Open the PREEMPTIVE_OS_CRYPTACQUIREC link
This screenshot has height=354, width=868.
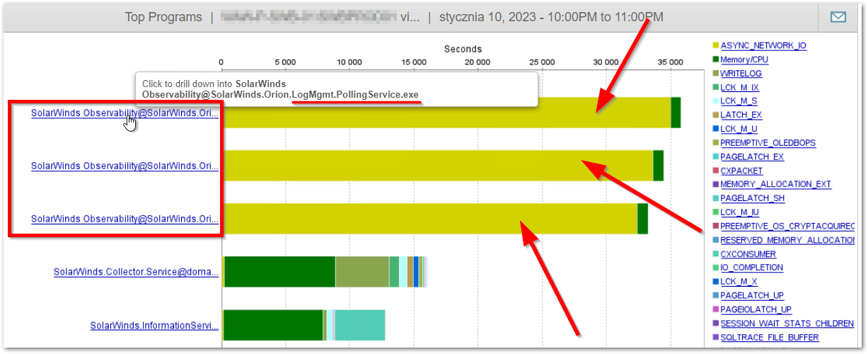click(787, 226)
